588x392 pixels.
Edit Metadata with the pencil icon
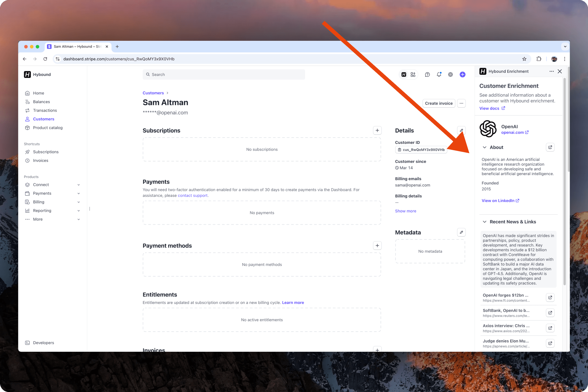tap(462, 232)
